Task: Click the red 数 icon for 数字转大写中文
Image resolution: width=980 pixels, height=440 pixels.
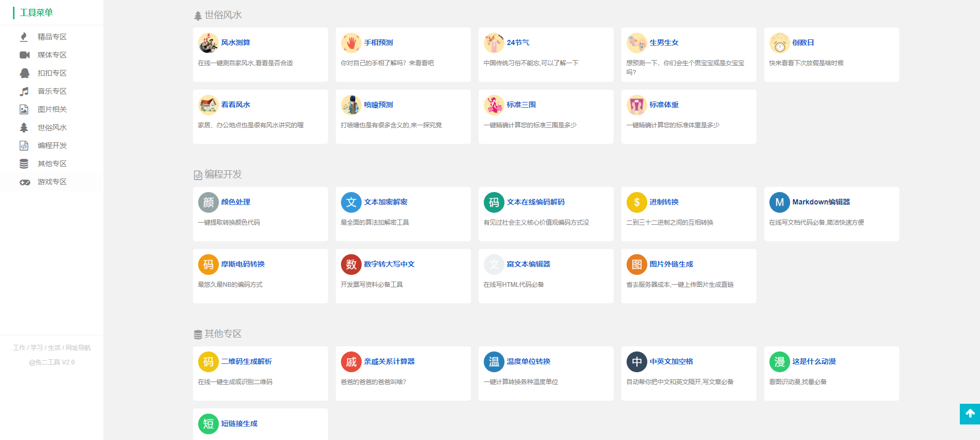Action: click(x=351, y=265)
